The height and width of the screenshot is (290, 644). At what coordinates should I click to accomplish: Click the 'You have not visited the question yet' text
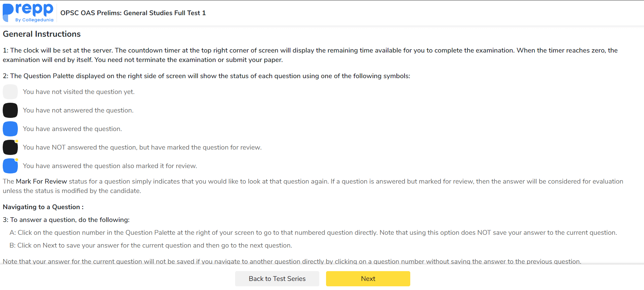(x=78, y=92)
